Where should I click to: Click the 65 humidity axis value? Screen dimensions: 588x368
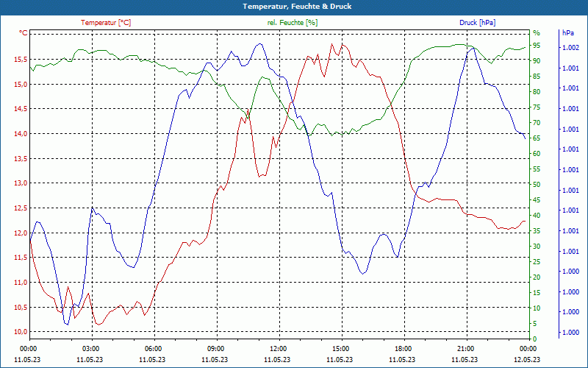(x=537, y=138)
